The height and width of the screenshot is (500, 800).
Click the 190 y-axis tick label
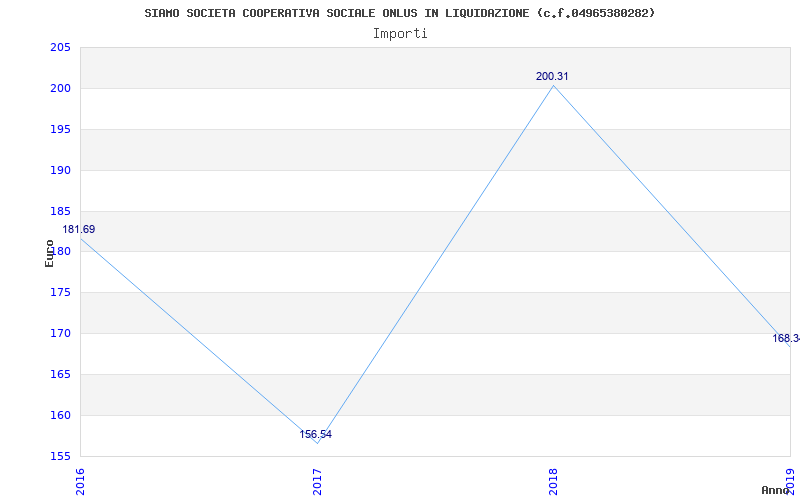(60, 170)
